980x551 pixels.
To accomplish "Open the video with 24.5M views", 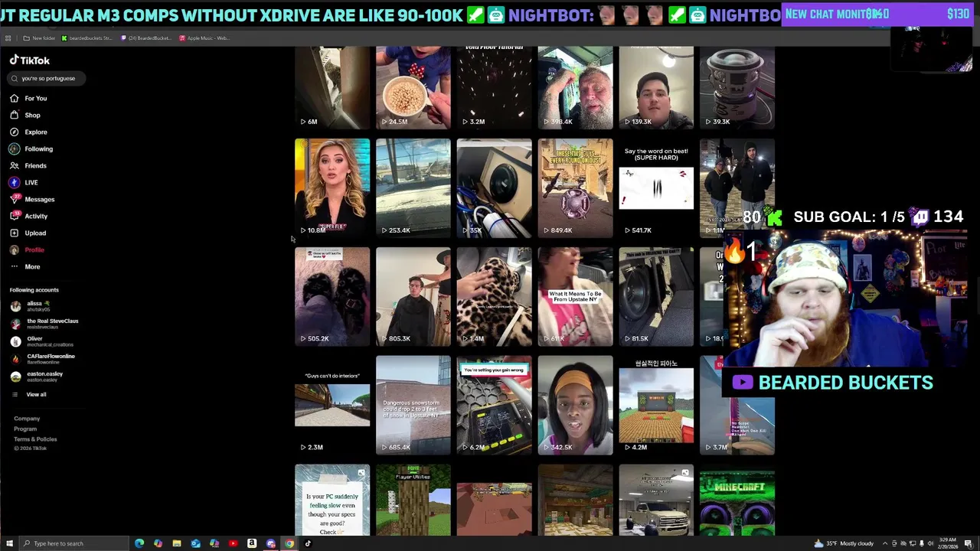I will [413, 87].
